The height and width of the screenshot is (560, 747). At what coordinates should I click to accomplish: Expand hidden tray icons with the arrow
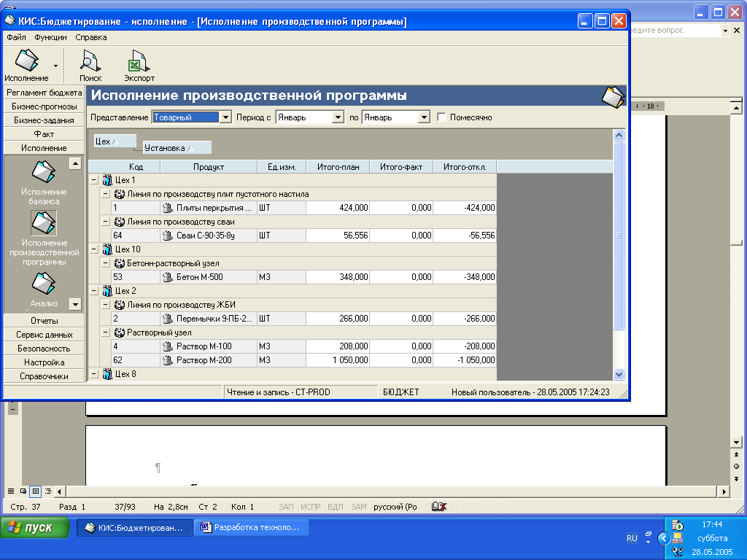664,539
